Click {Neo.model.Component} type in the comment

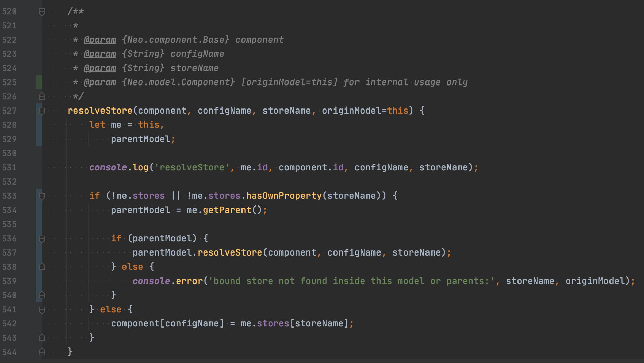[x=178, y=82]
